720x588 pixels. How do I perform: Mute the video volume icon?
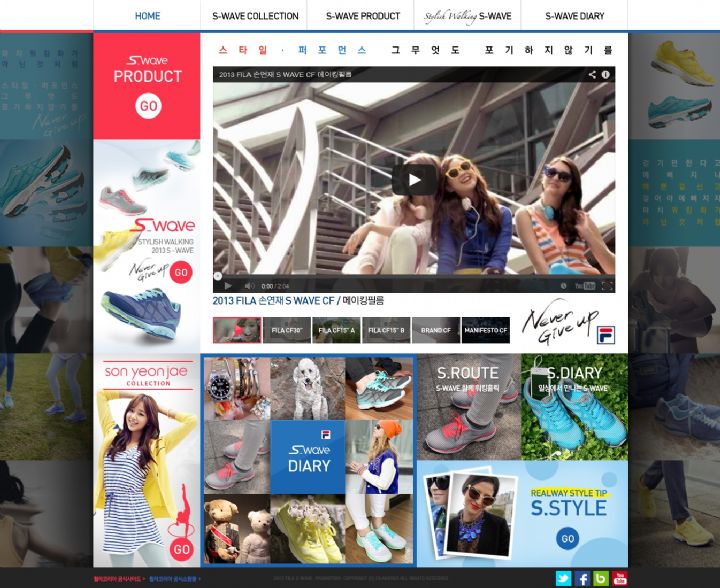[x=249, y=286]
